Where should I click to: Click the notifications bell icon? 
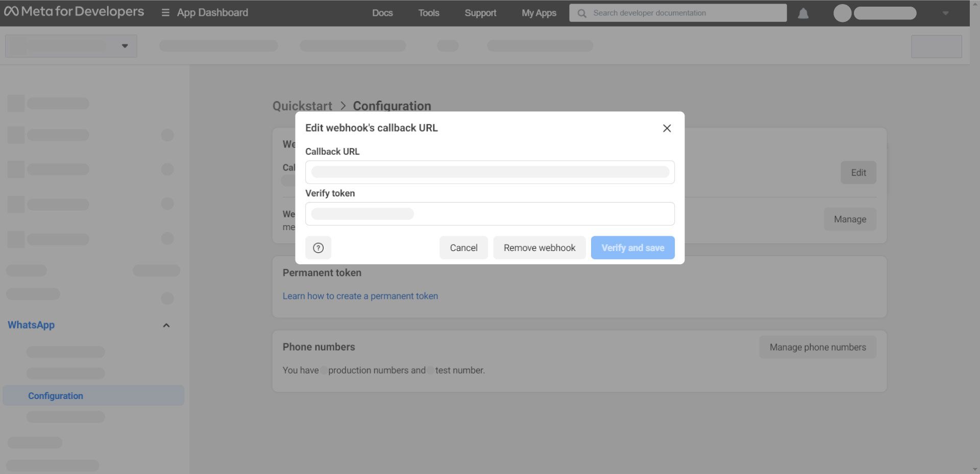(803, 13)
